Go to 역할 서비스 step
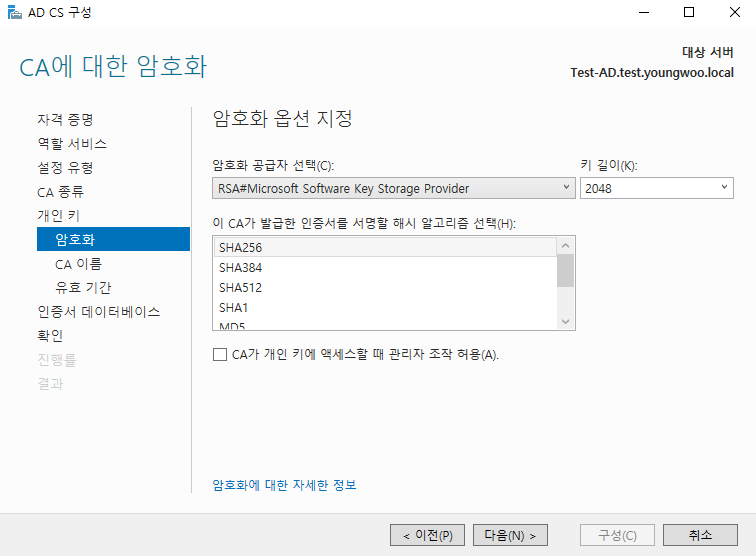The width and height of the screenshot is (756, 556). (72, 144)
